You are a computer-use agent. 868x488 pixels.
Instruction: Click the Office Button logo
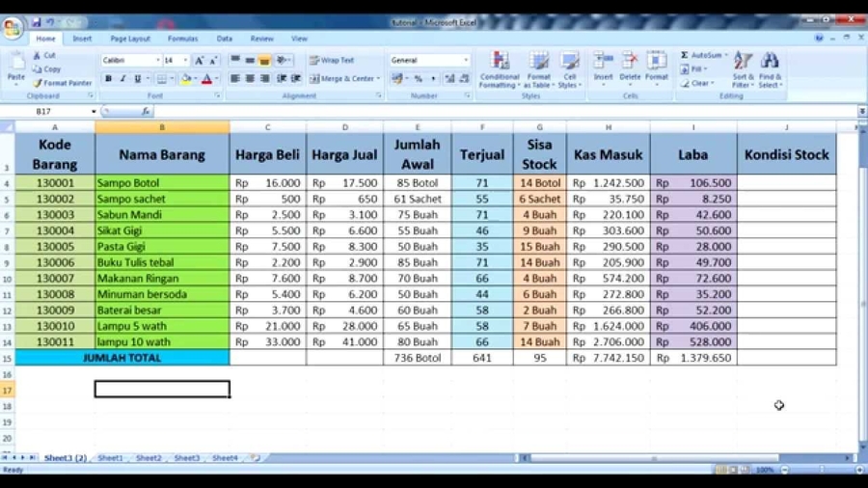(x=13, y=28)
